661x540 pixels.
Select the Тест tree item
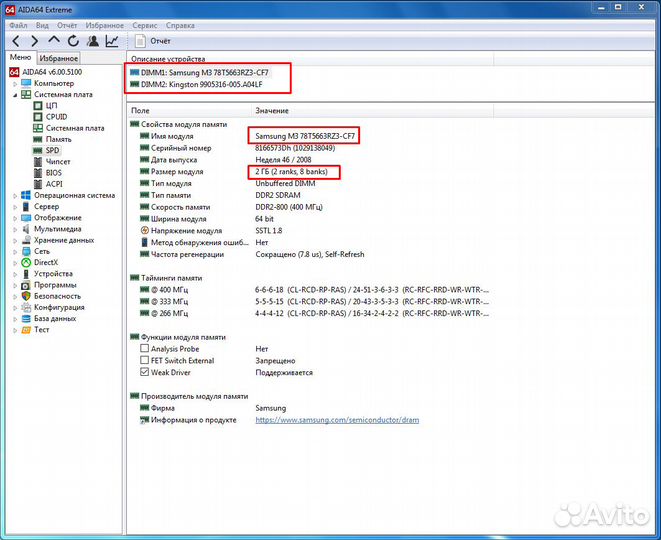click(35, 330)
